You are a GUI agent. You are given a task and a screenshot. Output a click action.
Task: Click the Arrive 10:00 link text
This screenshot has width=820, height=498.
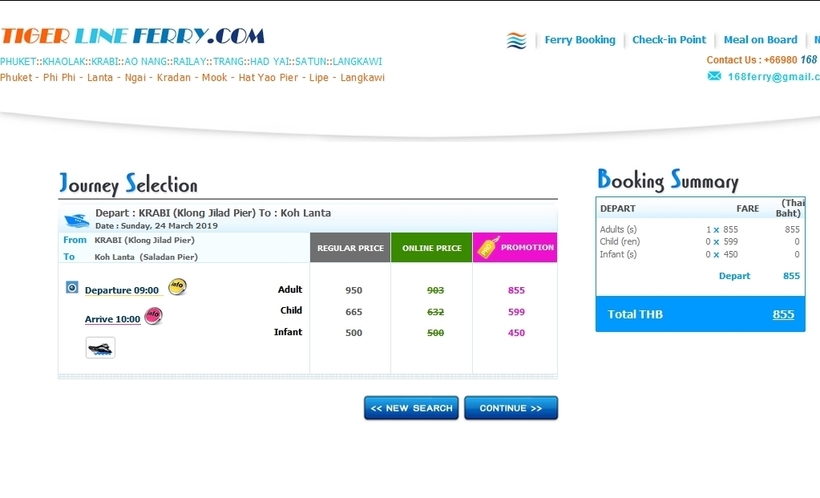[112, 319]
